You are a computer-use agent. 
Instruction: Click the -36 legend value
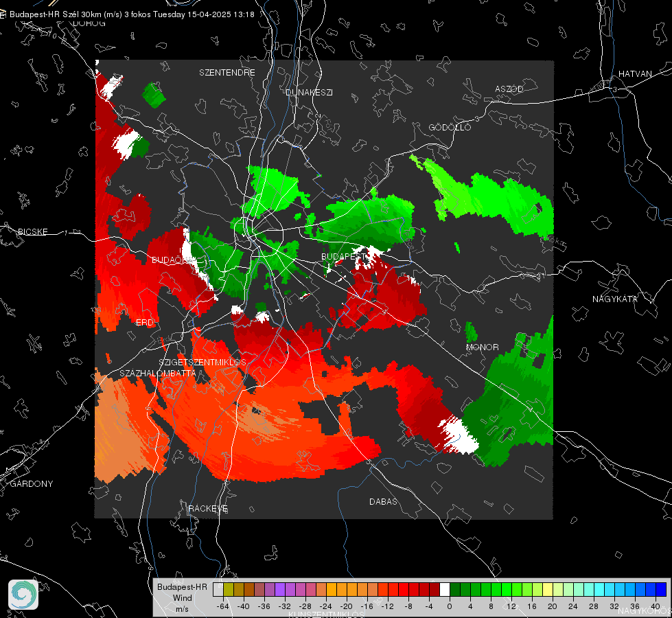point(264,606)
